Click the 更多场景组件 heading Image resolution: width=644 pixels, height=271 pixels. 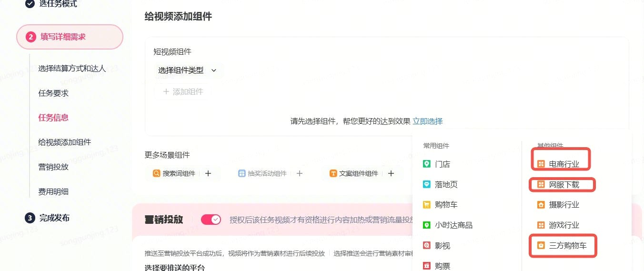click(167, 155)
